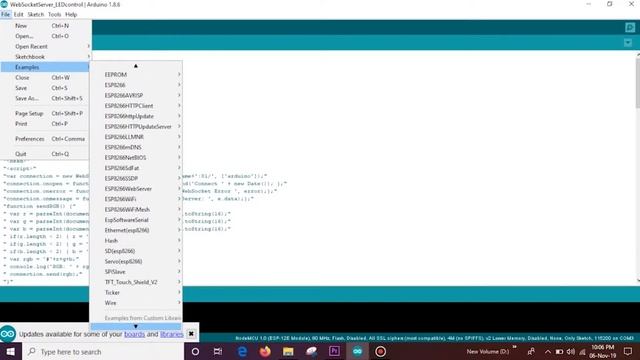The image size is (640, 360).
Task: Launch Firefox from taskbar
Action: pyautogui.click(x=265, y=351)
